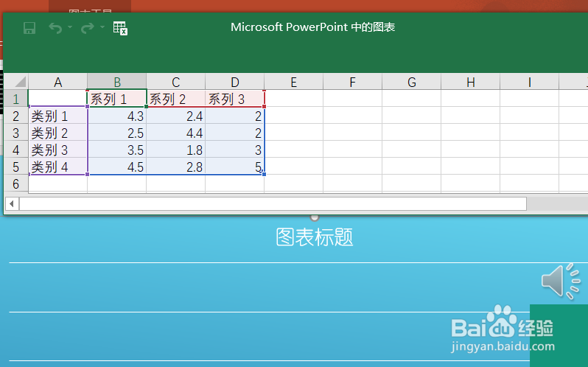Select column G header

412,82
